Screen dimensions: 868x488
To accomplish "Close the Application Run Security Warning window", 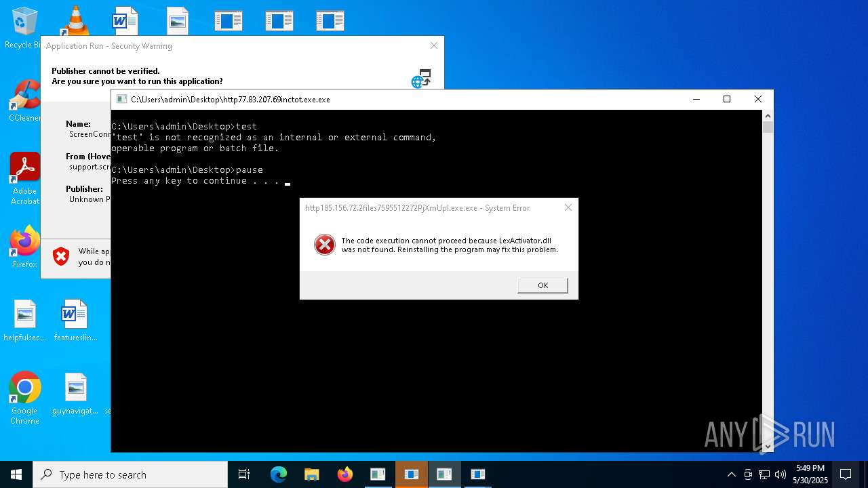I will [434, 45].
